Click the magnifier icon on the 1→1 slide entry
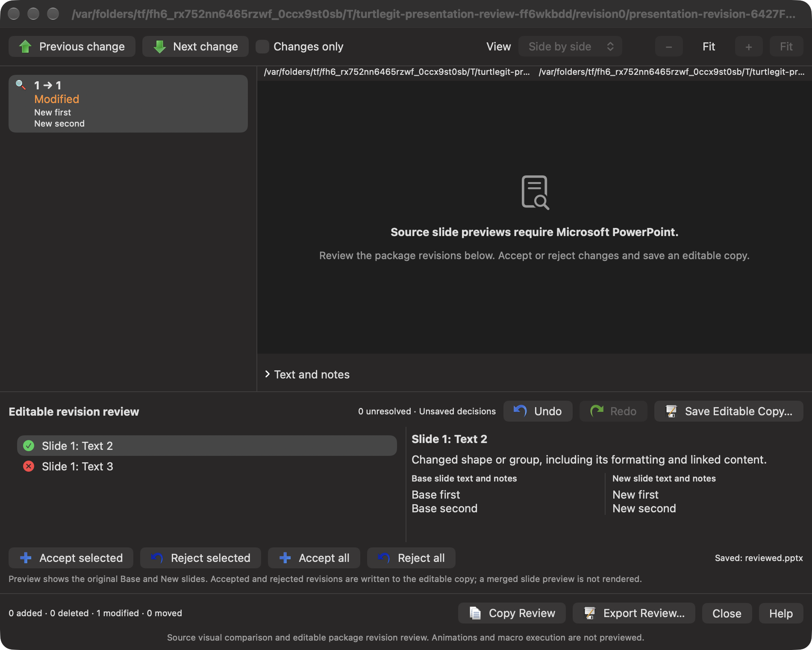812x650 pixels. click(x=21, y=85)
